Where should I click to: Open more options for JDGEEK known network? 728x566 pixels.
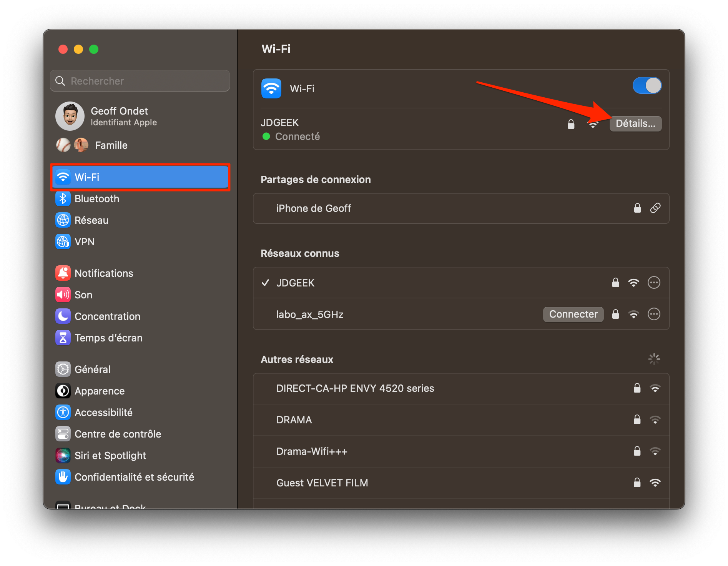(654, 283)
